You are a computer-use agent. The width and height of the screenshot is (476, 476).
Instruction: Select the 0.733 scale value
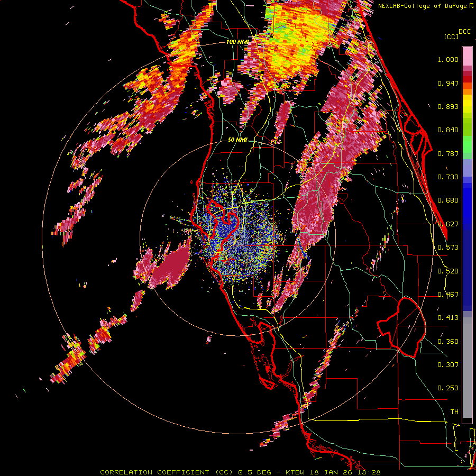448,177
